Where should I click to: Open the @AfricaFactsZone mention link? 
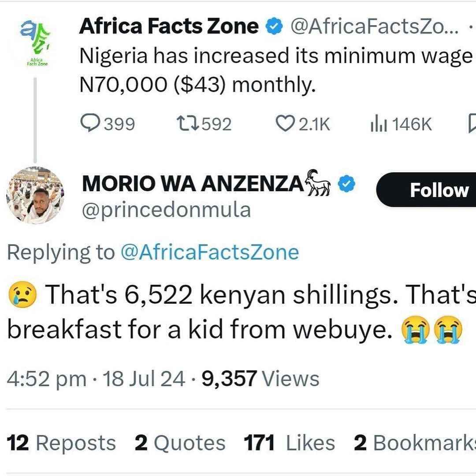[x=210, y=252]
